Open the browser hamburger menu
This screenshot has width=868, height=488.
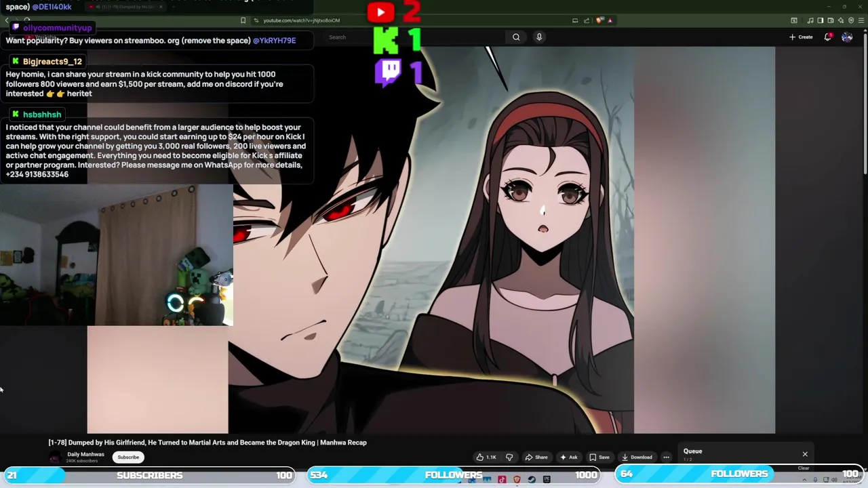861,20
